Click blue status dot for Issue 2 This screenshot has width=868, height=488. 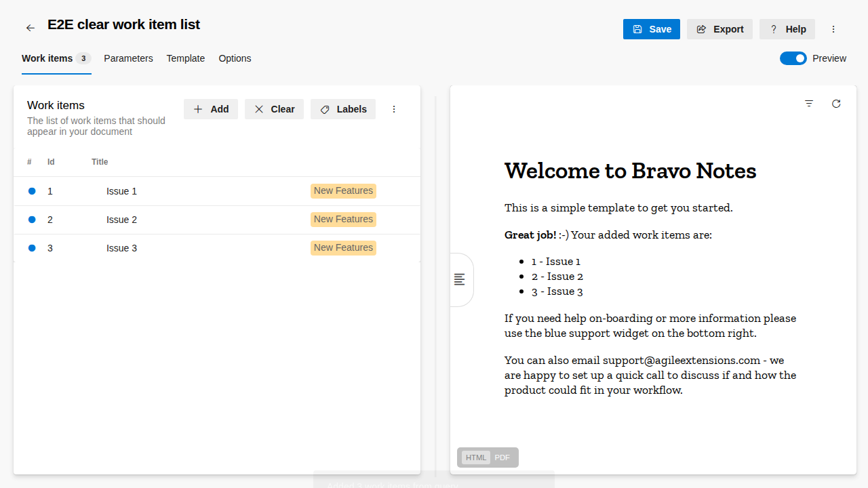(32, 220)
